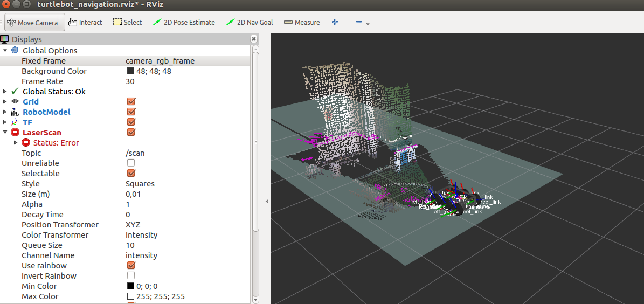This screenshot has height=304, width=644.
Task: Click the blue plus toolbar icon
Action: coord(335,23)
